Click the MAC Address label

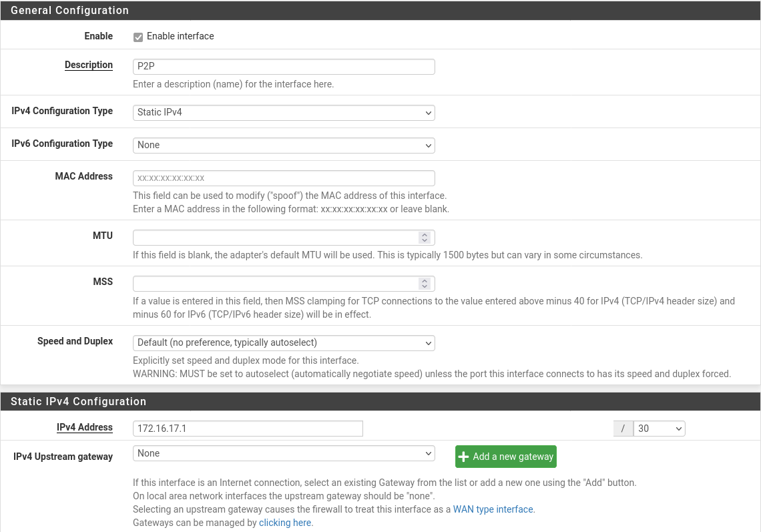(x=84, y=176)
